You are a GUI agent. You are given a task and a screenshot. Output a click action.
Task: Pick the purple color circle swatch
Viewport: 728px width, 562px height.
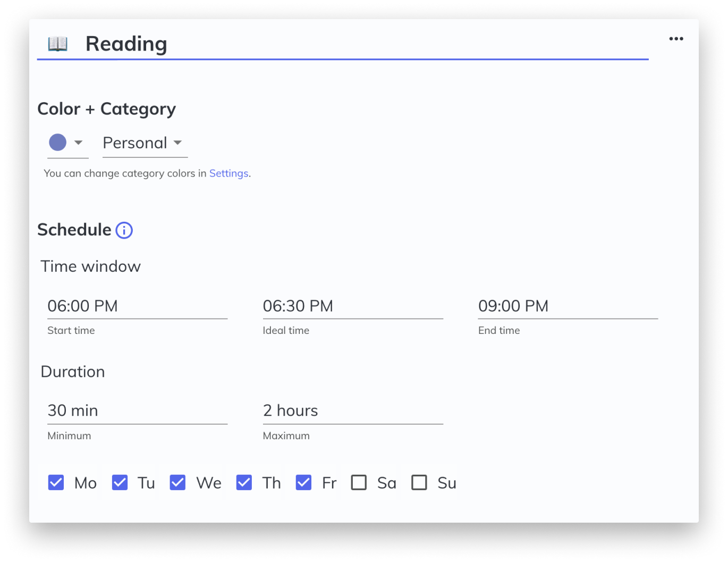(58, 142)
